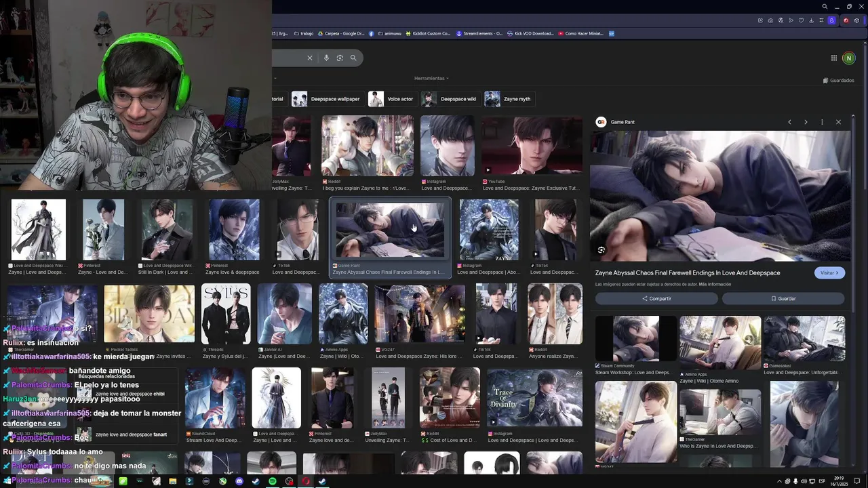Image resolution: width=868 pixels, height=488 pixels.
Task: Open YouTube Zayne Exclusive result
Action: tap(532, 146)
